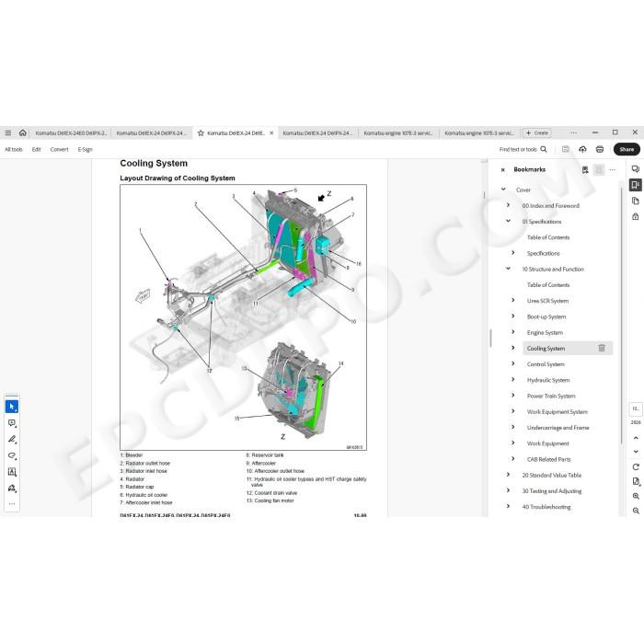Expand 40 Troubleshooting bookmark
Screen dimensions: 644x644
(x=508, y=506)
